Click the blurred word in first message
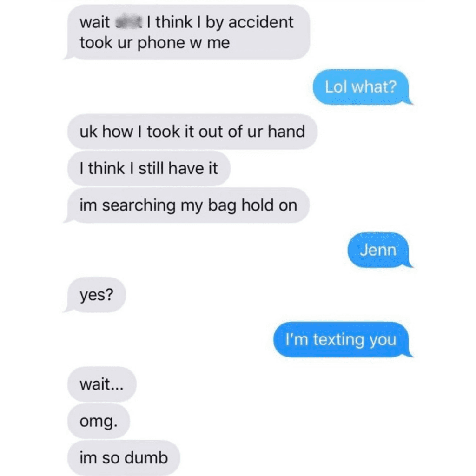This screenshot has width=476, height=476. [129, 22]
